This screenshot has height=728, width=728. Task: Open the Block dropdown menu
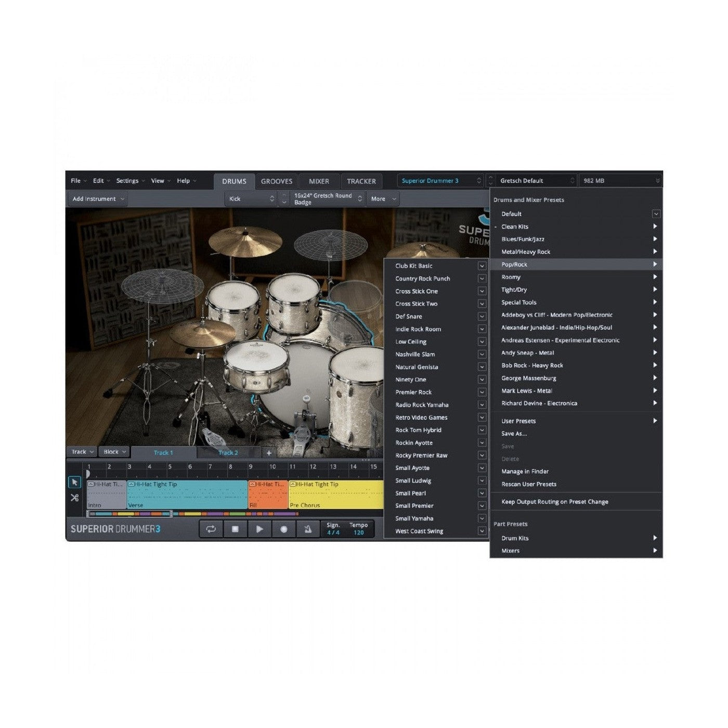114,452
